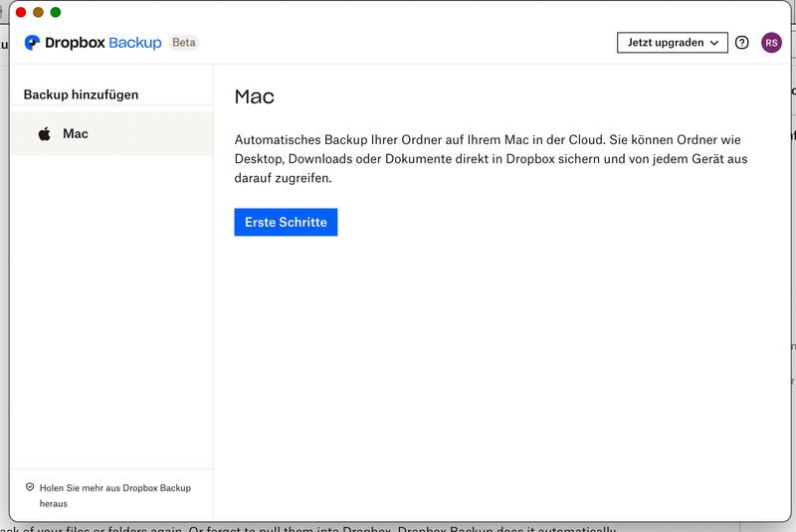This screenshot has height=532, width=796.
Task: Open the help question mark icon
Action: coord(742,43)
